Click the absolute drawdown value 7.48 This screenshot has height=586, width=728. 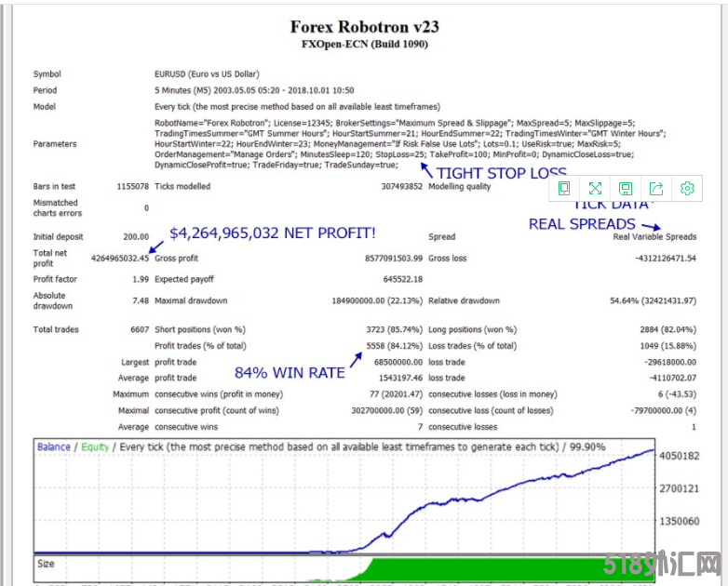click(x=141, y=300)
